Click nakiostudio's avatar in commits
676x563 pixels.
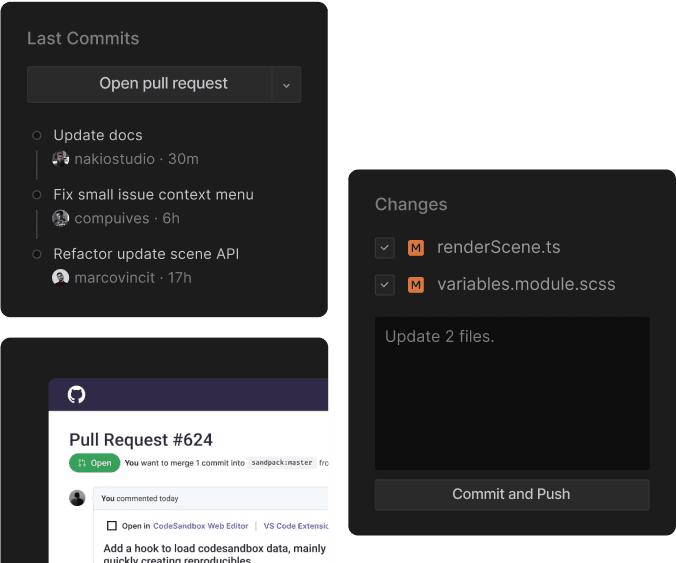click(60, 159)
